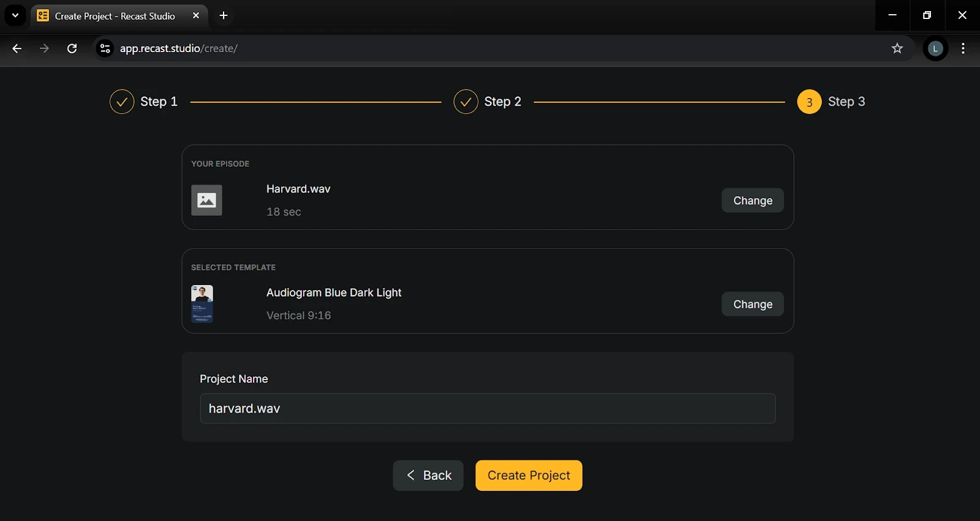Close the Create Project tab
This screenshot has width=980, height=521.
196,16
